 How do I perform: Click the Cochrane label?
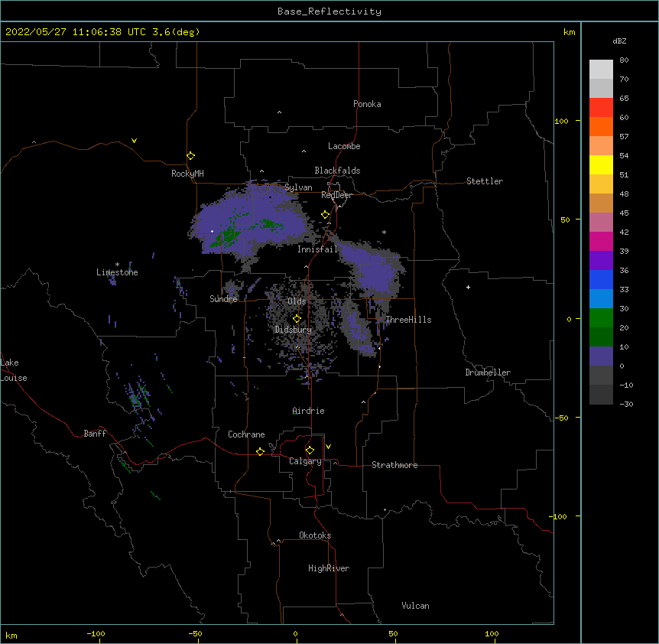click(x=246, y=434)
